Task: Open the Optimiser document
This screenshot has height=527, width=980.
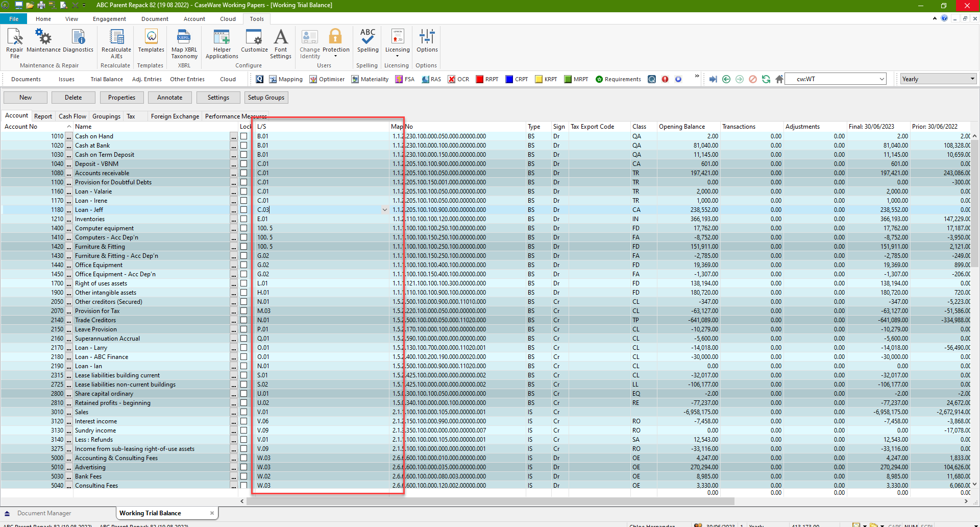Action: pos(327,79)
